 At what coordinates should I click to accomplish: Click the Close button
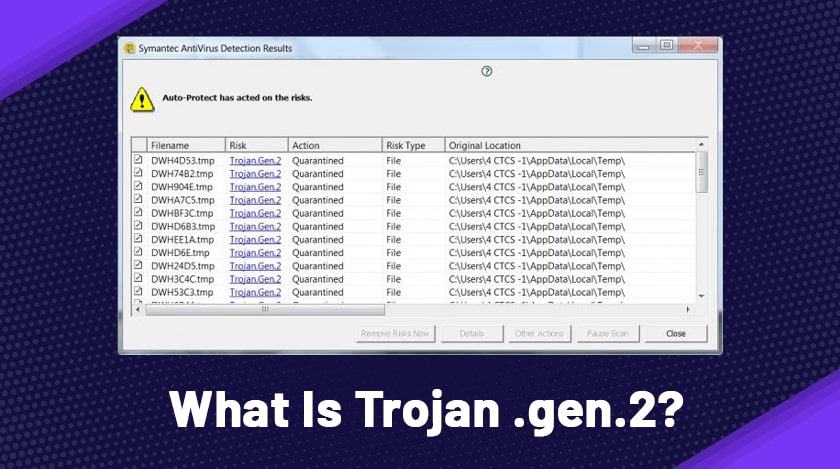tap(676, 333)
